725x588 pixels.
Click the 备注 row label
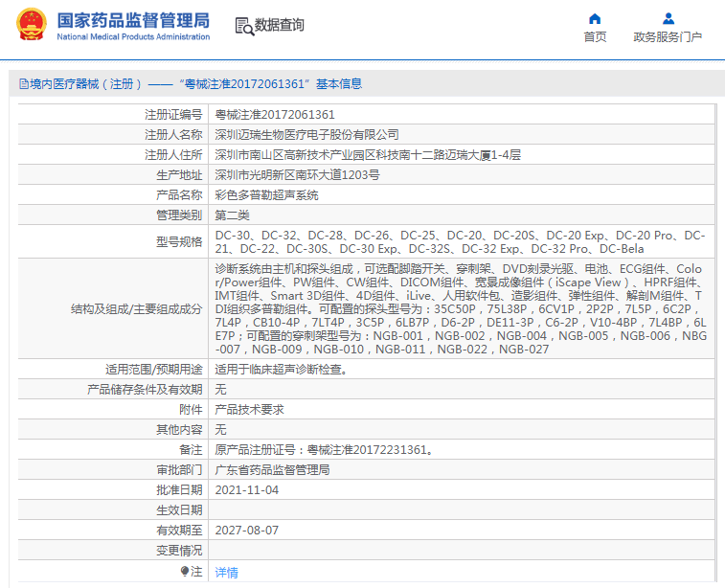(x=191, y=449)
